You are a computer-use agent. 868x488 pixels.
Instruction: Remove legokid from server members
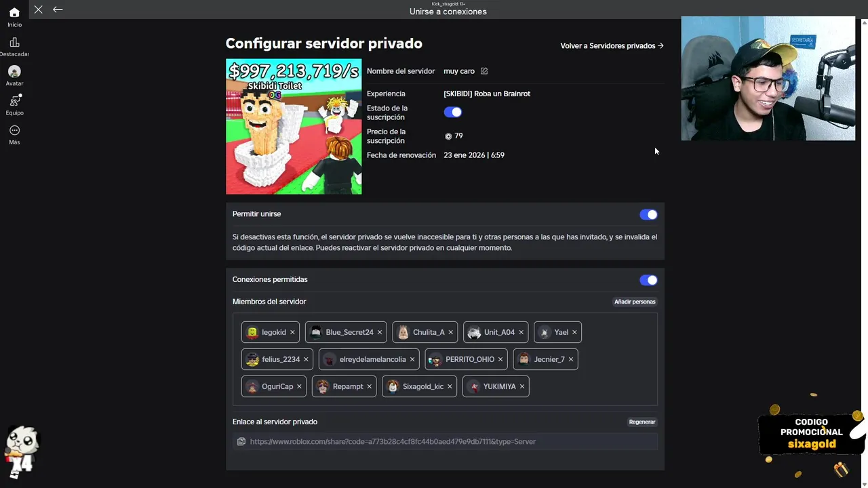(292, 332)
